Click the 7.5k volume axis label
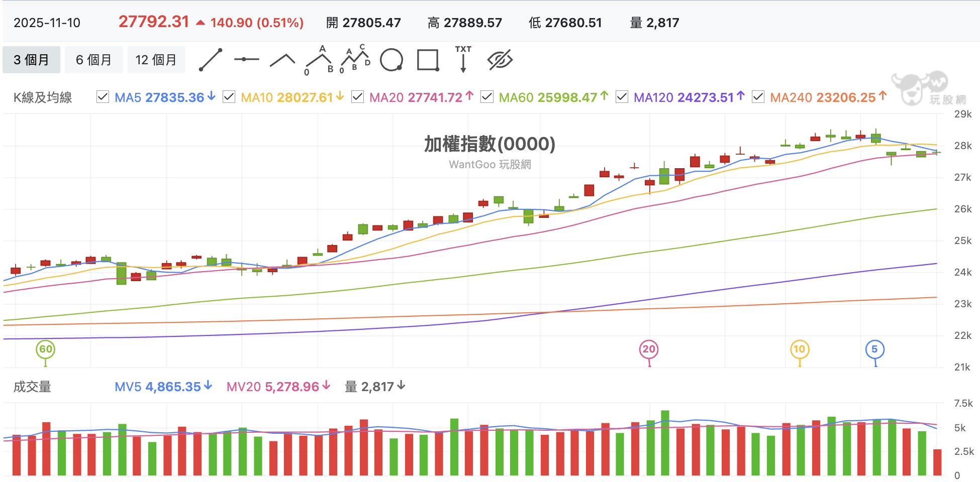This screenshot has height=482, width=980. (963, 403)
